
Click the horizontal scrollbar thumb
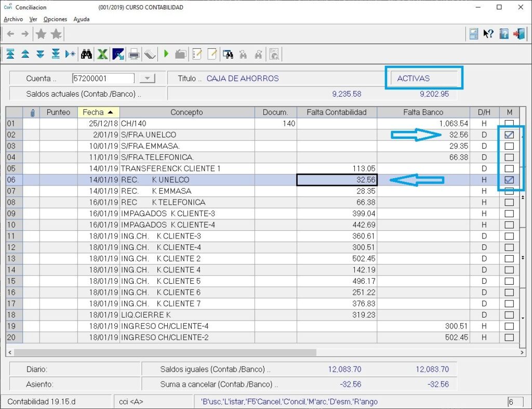(x=165, y=353)
